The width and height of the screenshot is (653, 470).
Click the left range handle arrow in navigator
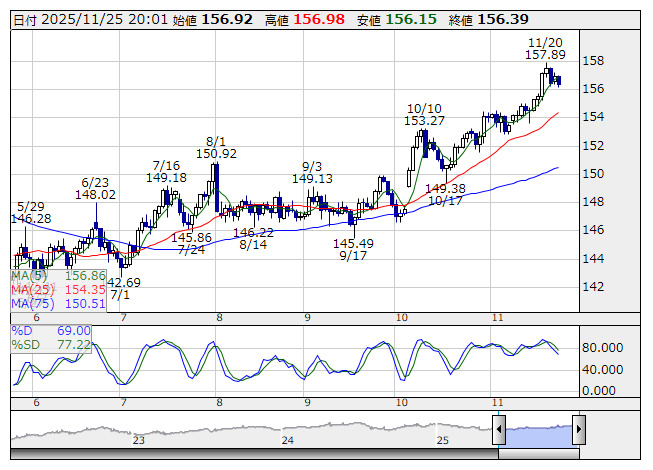498,430
